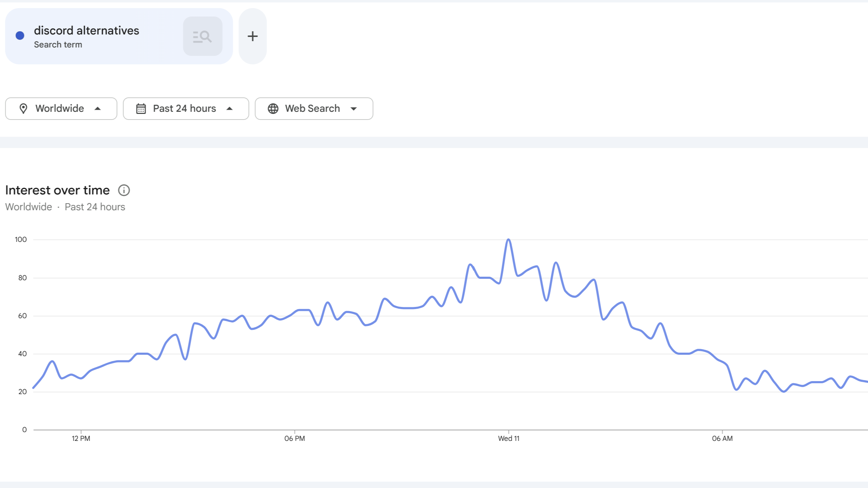
Task: Click the down chevron on Web Search
Action: click(x=354, y=108)
